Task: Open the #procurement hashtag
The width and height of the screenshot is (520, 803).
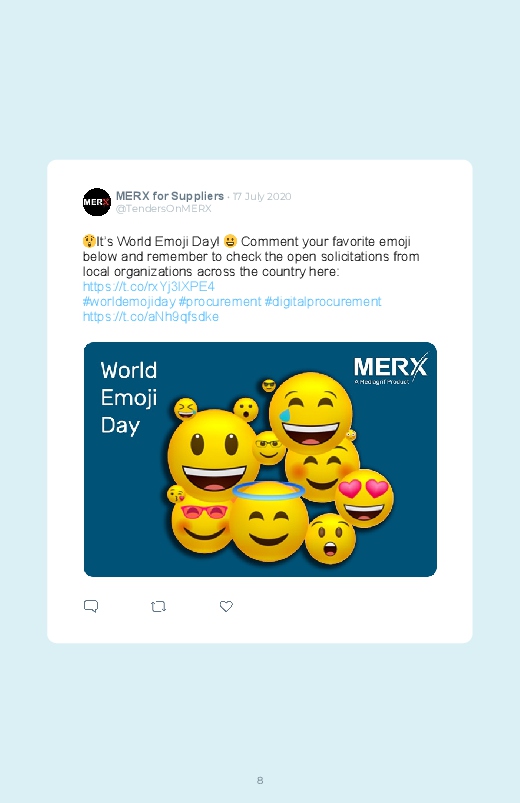Action: click(x=220, y=302)
